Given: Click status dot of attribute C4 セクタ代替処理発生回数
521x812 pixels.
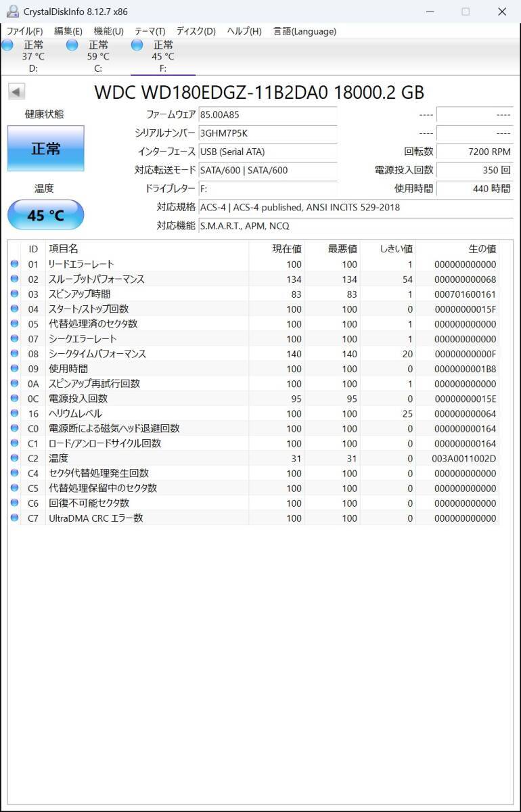Looking at the screenshot, I should [14, 473].
